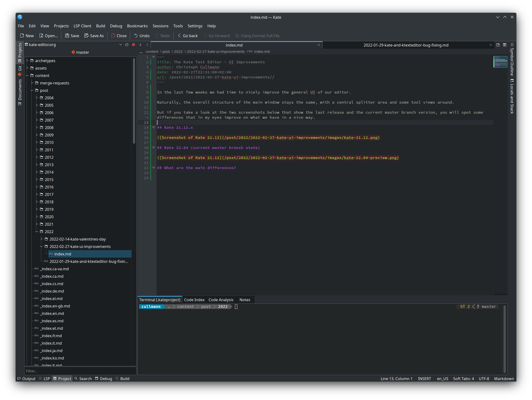Open the LSP Client menu
The width and height of the screenshot is (532, 400).
coord(82,26)
